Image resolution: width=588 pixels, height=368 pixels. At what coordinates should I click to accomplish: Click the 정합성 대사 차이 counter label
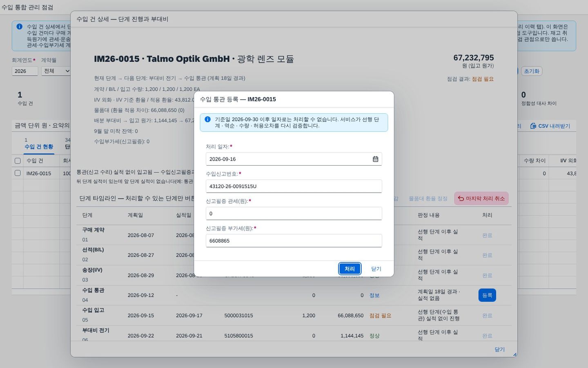click(539, 103)
